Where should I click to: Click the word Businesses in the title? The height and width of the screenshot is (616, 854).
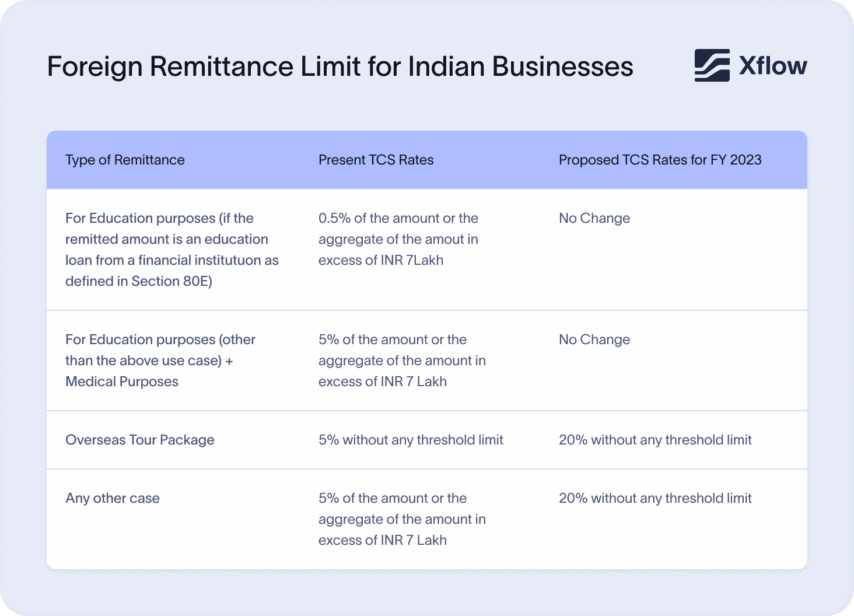point(562,66)
